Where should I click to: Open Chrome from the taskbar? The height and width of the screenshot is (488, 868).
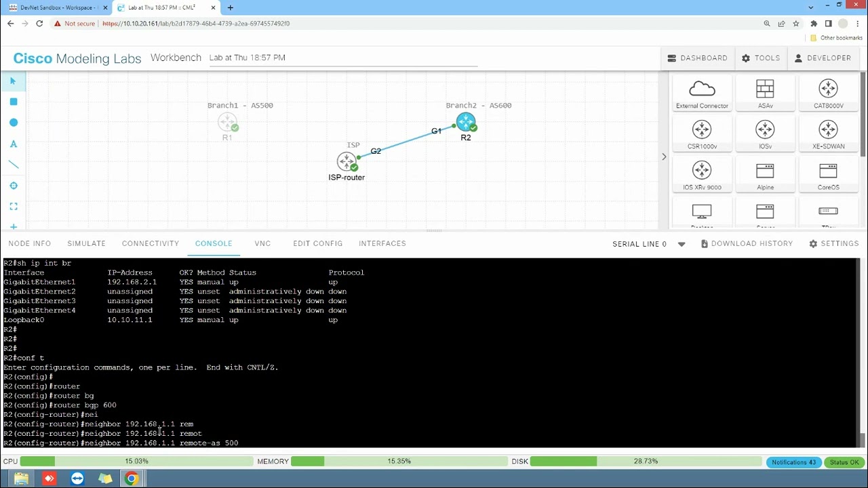[132, 479]
